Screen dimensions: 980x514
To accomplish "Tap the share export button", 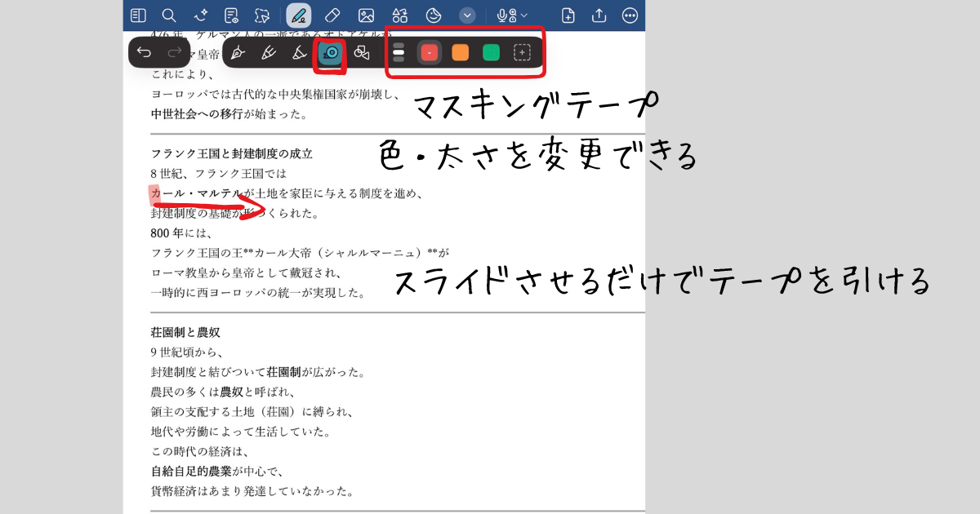I will click(x=599, y=16).
